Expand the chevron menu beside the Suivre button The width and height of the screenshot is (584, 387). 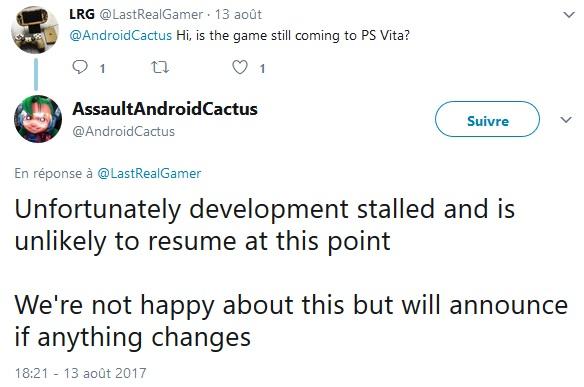point(566,120)
